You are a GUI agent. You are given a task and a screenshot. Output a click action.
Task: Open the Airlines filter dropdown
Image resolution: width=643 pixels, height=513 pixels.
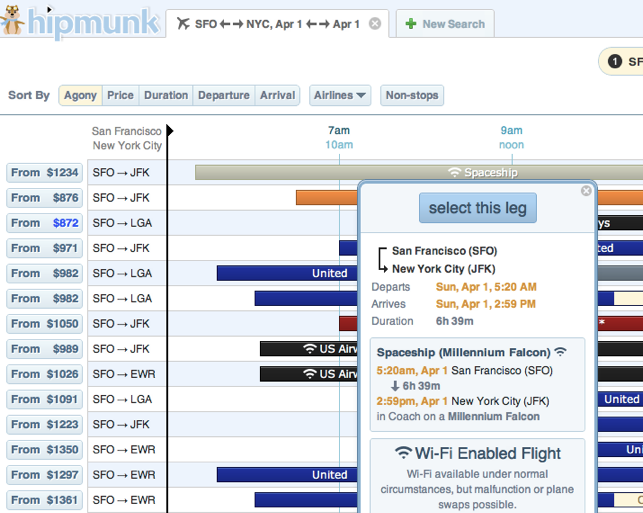[340, 95]
